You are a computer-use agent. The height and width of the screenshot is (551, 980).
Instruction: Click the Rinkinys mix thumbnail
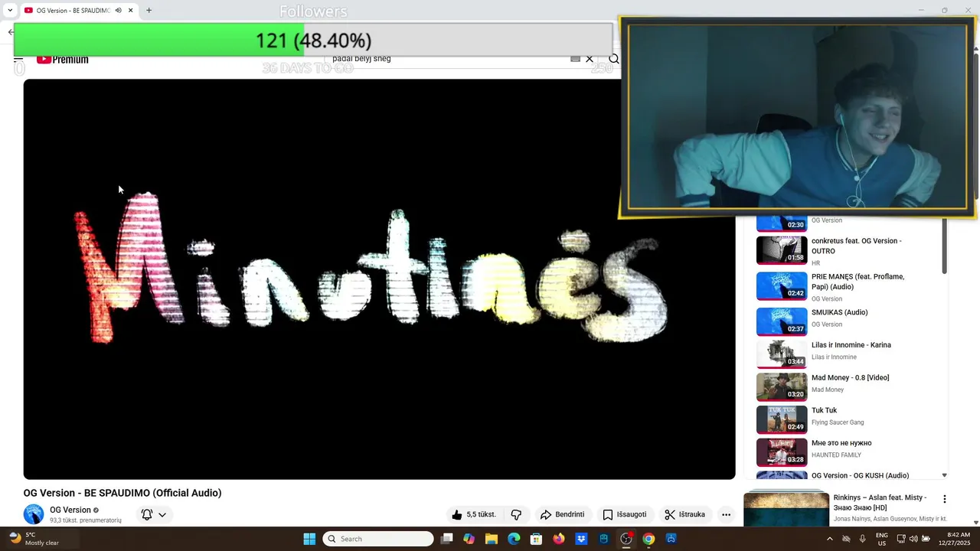click(x=786, y=510)
